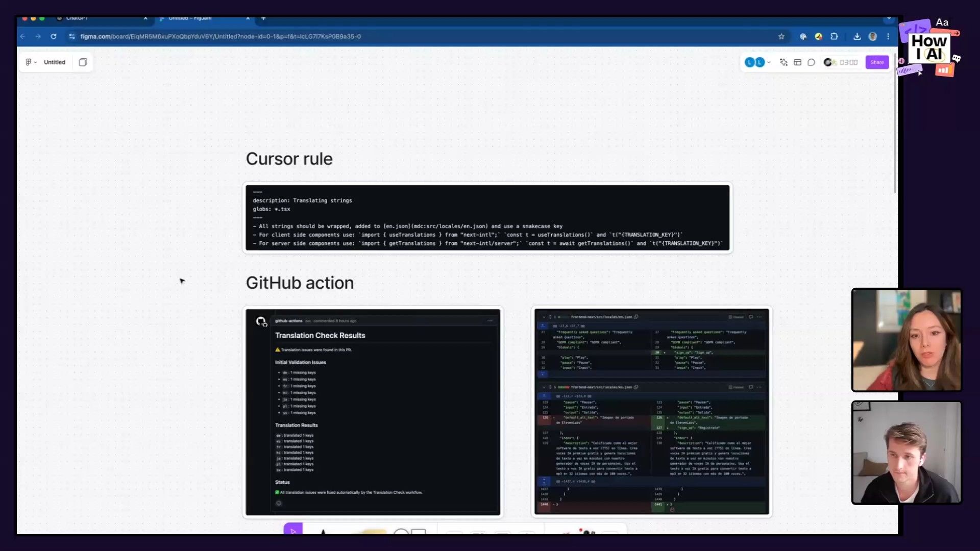This screenshot has width=980, height=551.
Task: Open site settings icon in the address bar
Action: [x=71, y=36]
